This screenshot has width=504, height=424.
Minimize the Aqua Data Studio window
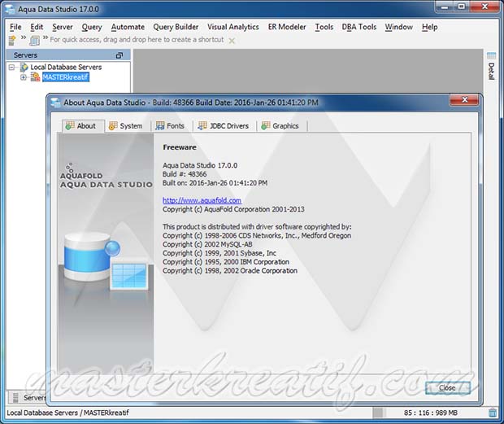coord(445,7)
